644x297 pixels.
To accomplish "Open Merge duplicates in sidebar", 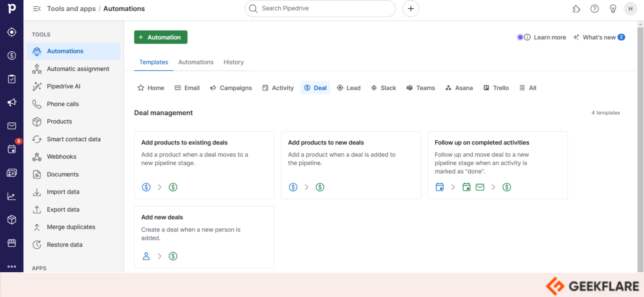I will click(x=74, y=227).
